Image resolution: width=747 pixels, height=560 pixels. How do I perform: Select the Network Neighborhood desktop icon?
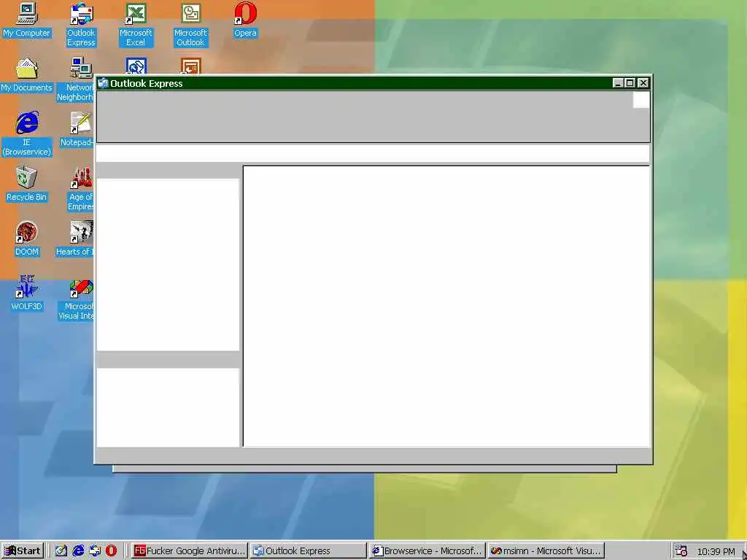pyautogui.click(x=75, y=79)
